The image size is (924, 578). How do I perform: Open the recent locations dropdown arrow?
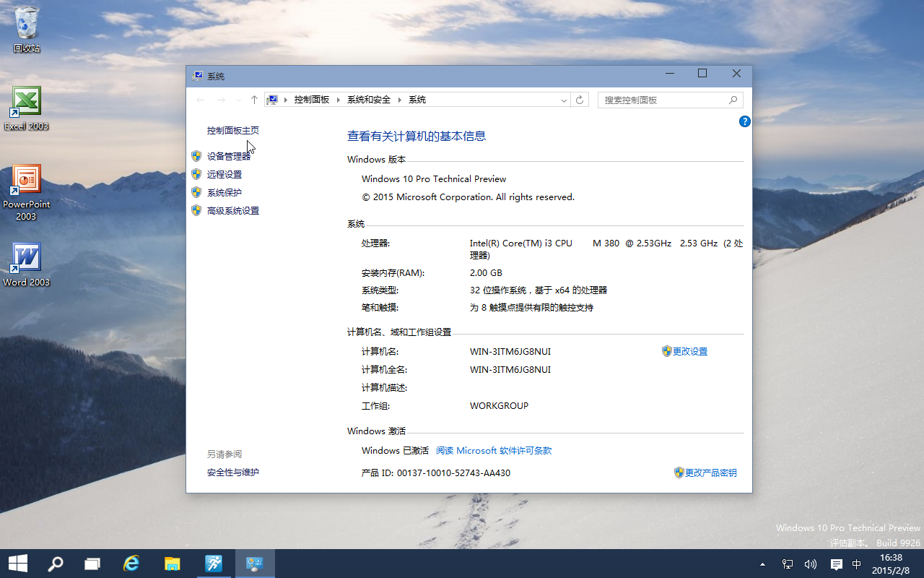click(x=238, y=100)
